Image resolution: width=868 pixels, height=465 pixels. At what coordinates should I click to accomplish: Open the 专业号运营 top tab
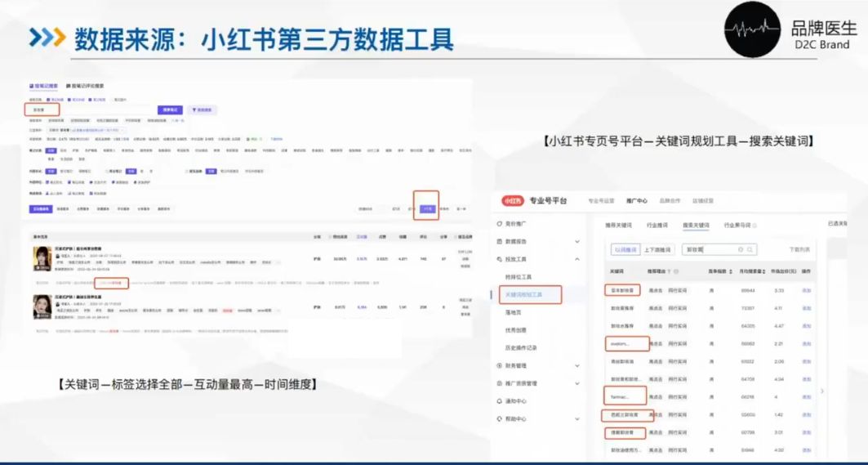(x=601, y=201)
